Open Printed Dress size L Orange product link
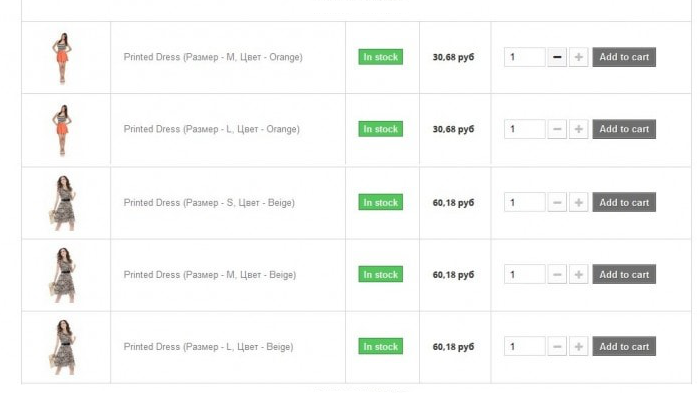This screenshot has width=700, height=400. pyautogui.click(x=212, y=129)
